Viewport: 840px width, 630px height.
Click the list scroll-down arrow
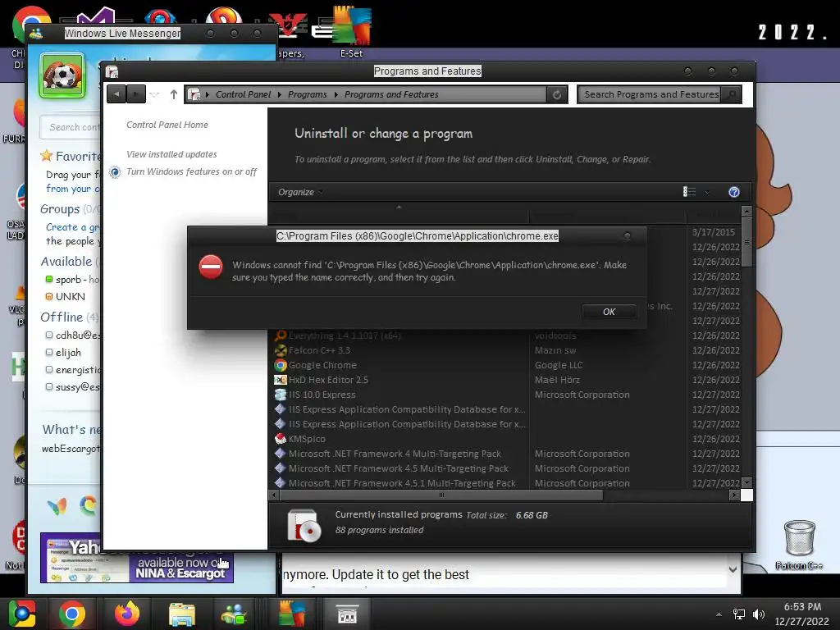click(746, 482)
